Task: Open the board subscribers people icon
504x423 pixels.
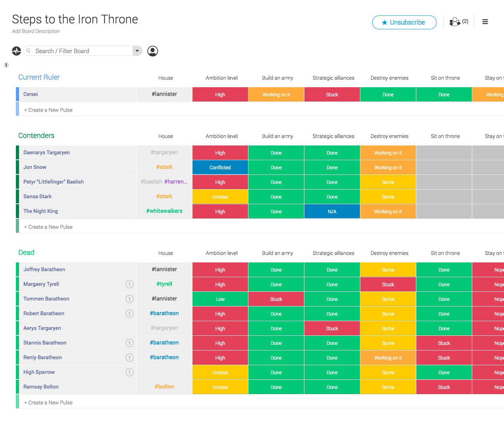Action: click(455, 22)
